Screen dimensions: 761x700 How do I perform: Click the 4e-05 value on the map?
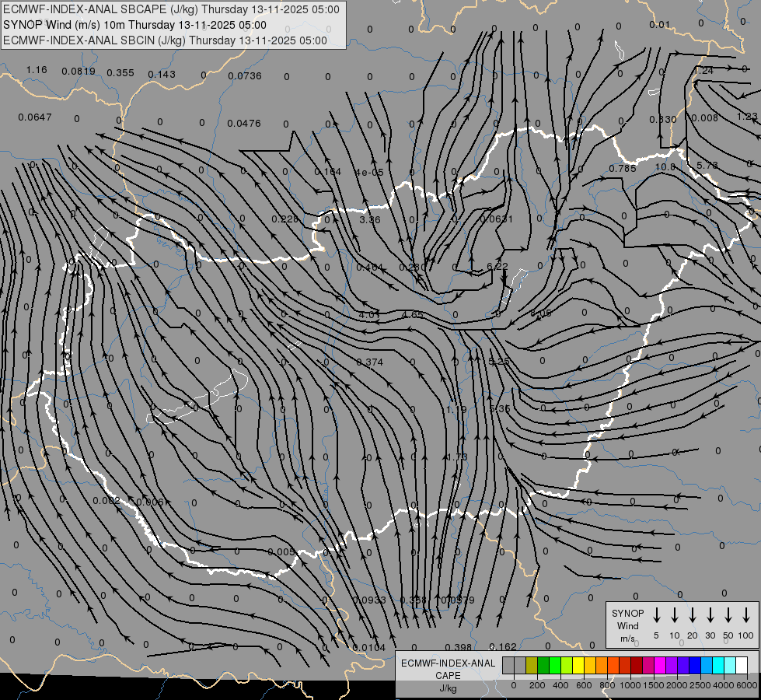(x=369, y=173)
